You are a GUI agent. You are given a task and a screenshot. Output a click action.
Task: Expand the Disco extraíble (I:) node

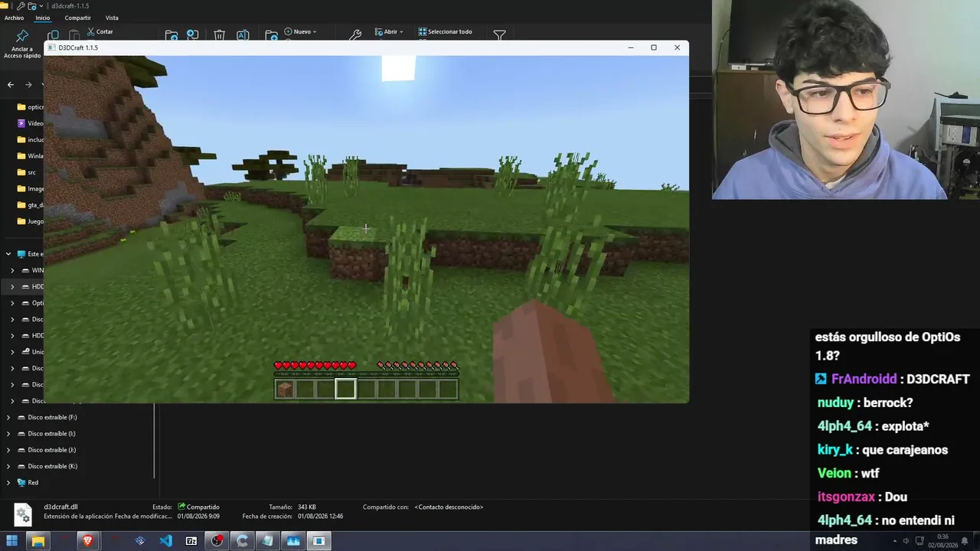coord(8,434)
